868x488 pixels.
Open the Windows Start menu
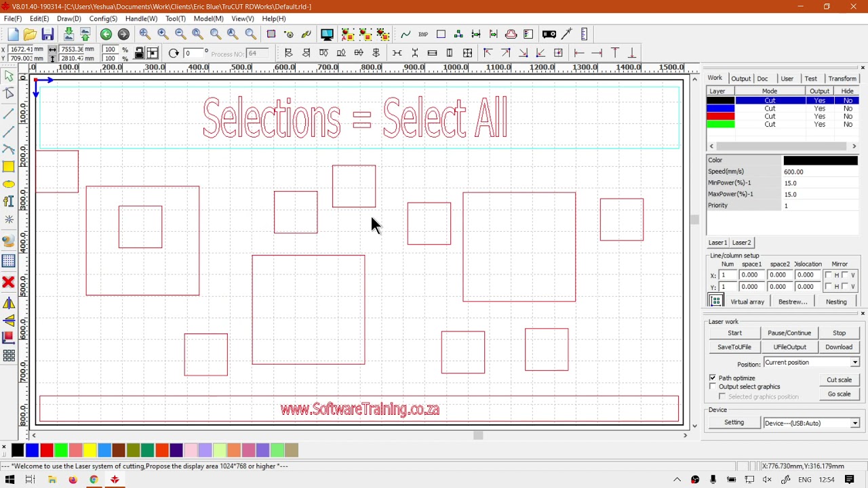9,480
